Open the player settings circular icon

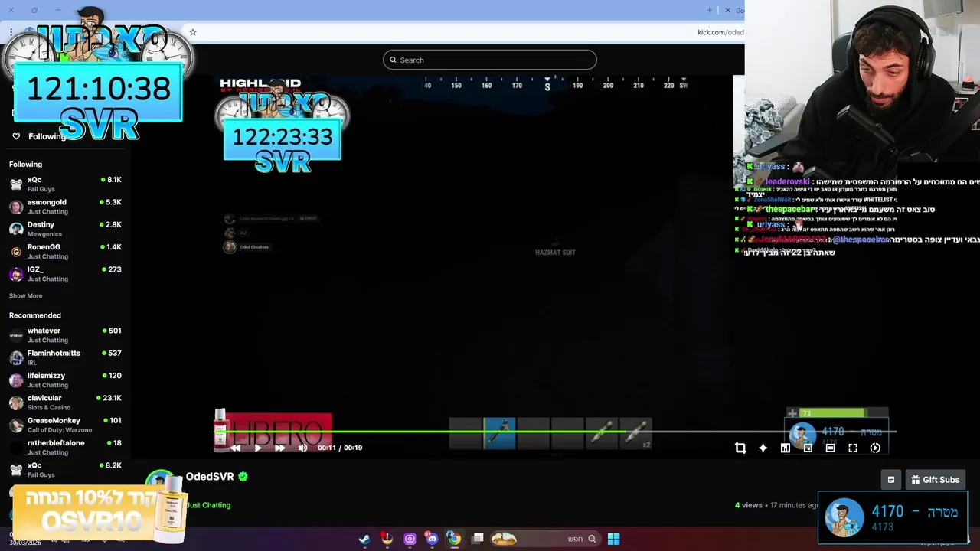pos(875,448)
